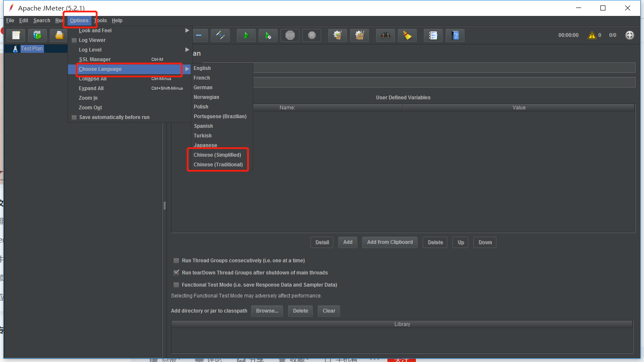
Task: Click the Stop test icon
Action: (290, 35)
